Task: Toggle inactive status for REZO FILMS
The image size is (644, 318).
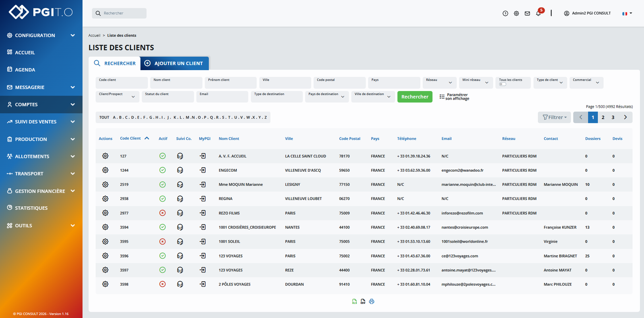Action: pyautogui.click(x=163, y=213)
